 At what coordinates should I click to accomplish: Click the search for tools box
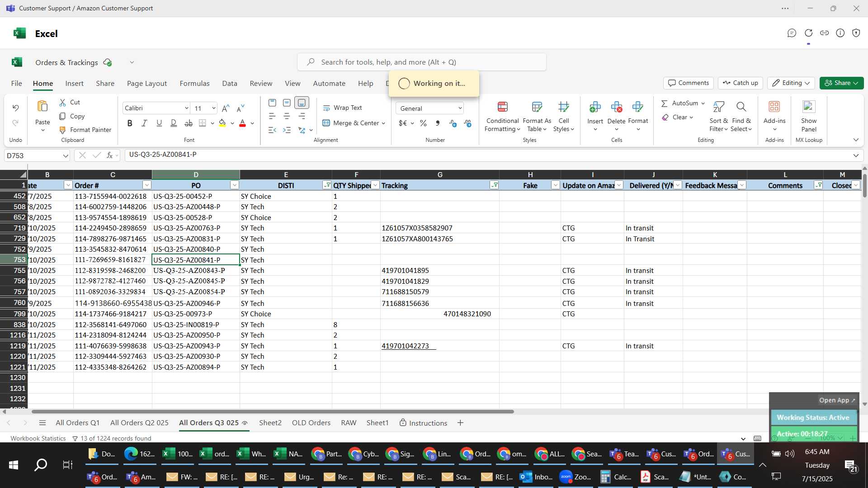coord(421,62)
